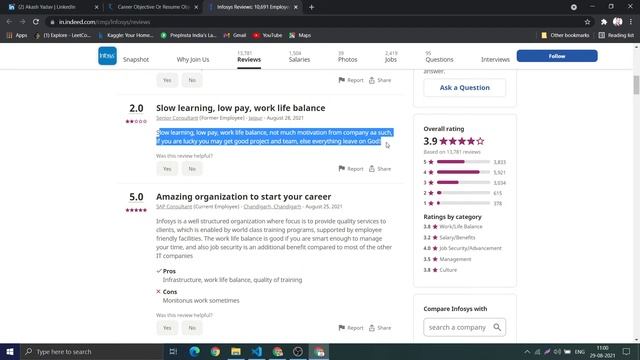The image size is (640, 360).
Task: Open Other bookmarks folder
Action: click(565, 36)
